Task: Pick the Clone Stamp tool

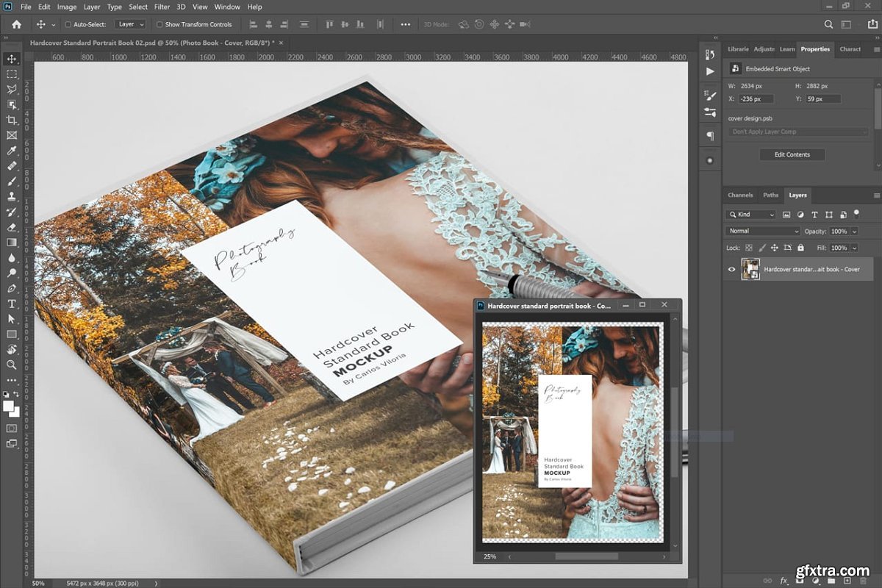Action: (x=12, y=197)
